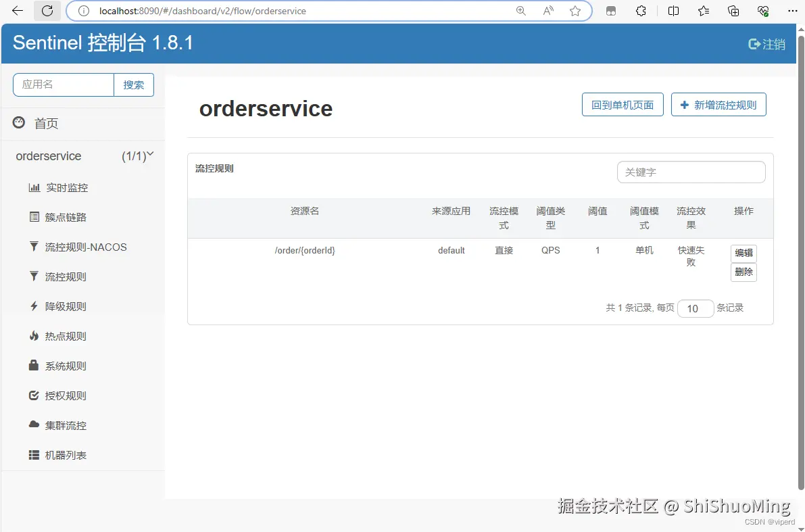Click the 资源名 column header
This screenshot has width=805, height=532.
click(305, 211)
